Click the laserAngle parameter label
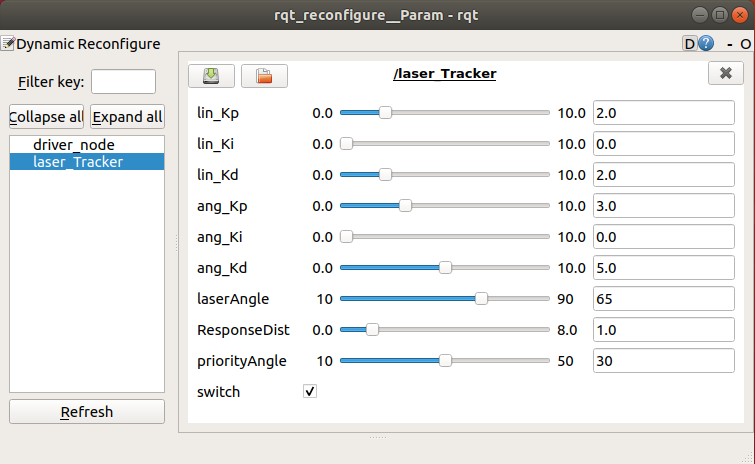 pyautogui.click(x=233, y=299)
